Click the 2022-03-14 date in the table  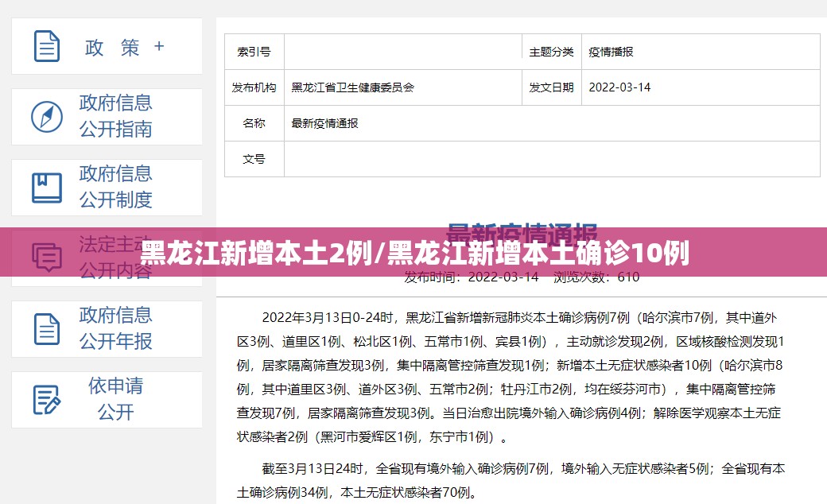click(x=619, y=87)
